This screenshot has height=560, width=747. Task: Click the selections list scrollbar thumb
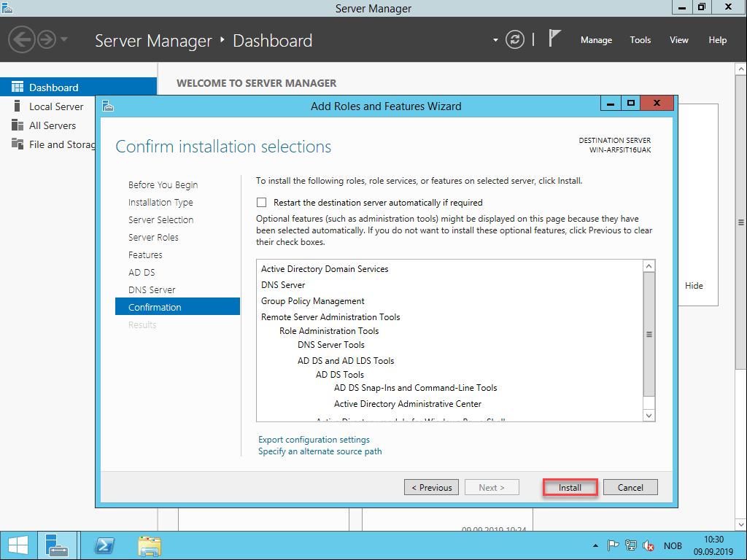click(x=649, y=334)
